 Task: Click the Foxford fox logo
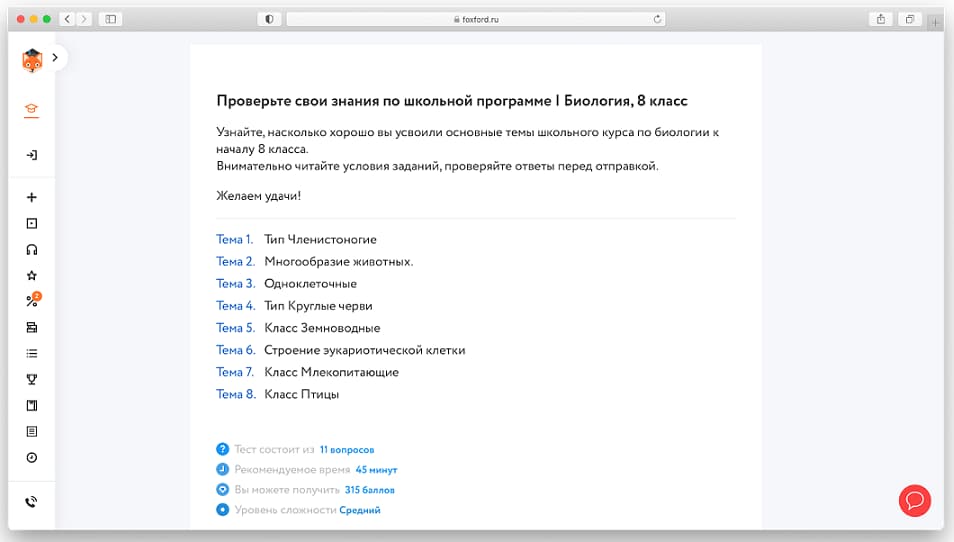pos(31,60)
